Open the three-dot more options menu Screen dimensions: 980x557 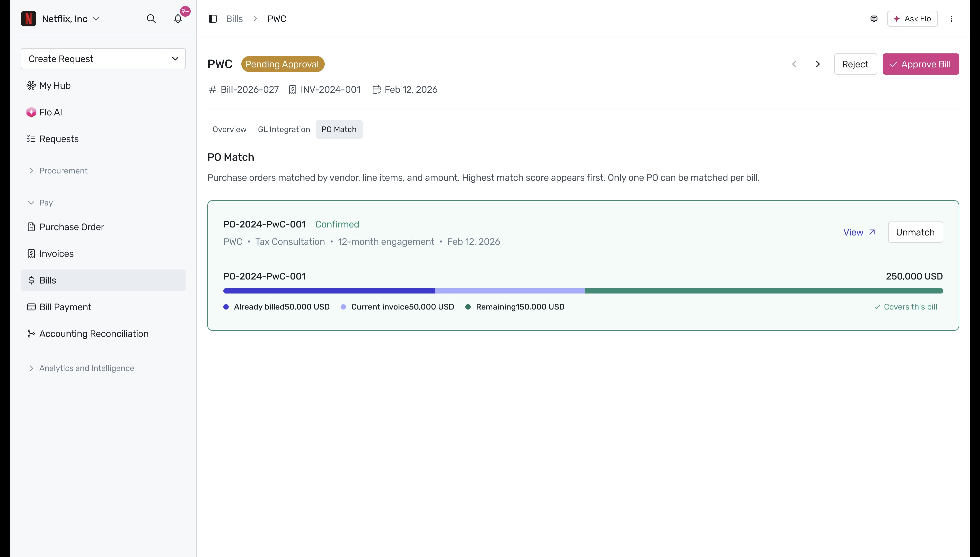(951, 19)
